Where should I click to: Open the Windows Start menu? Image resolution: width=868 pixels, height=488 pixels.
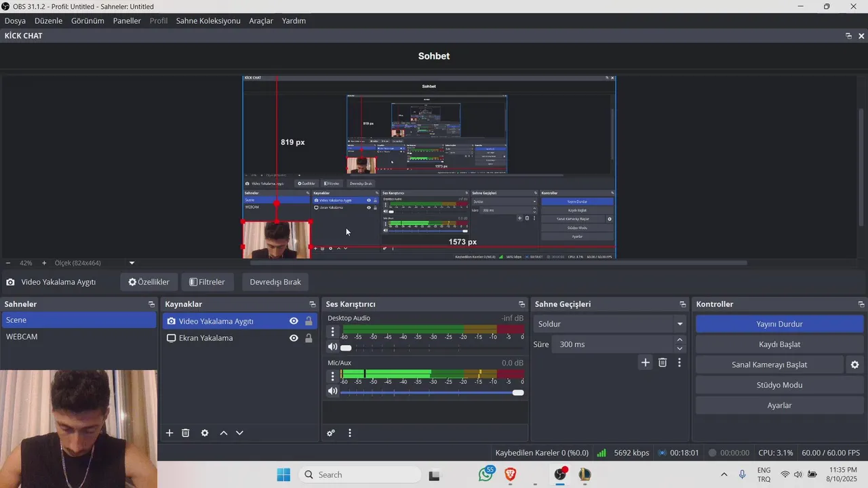tap(283, 474)
